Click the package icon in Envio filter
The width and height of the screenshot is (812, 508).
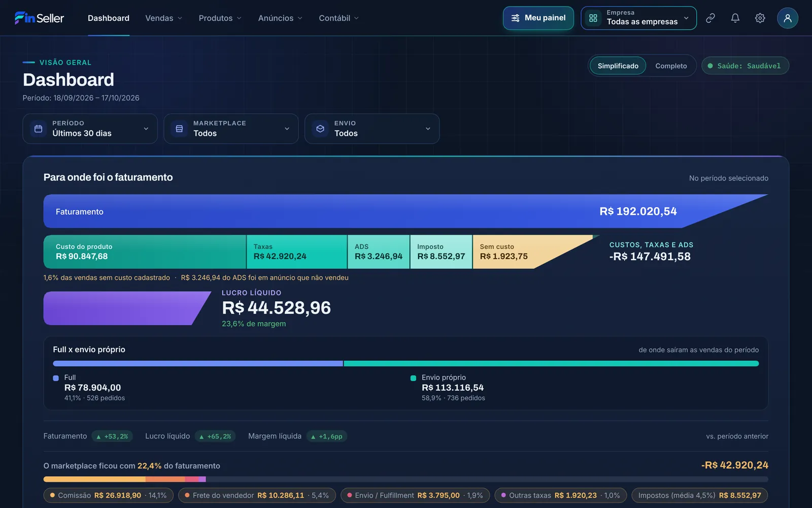(x=320, y=129)
